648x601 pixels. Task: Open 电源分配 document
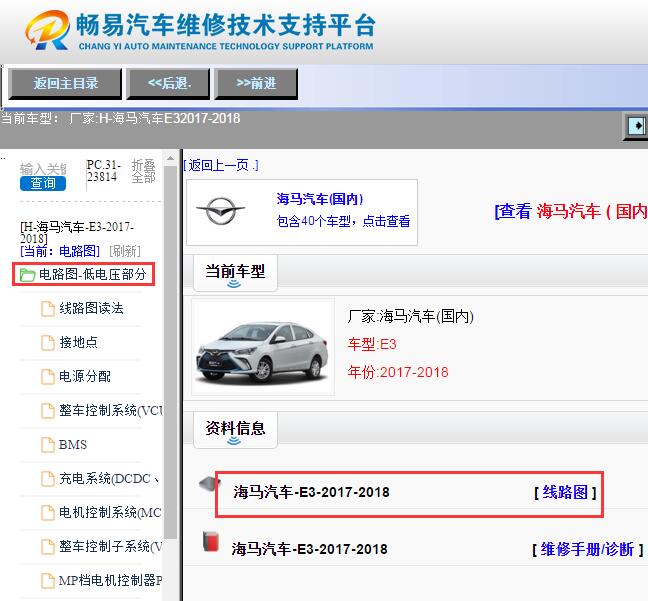[x=85, y=376]
